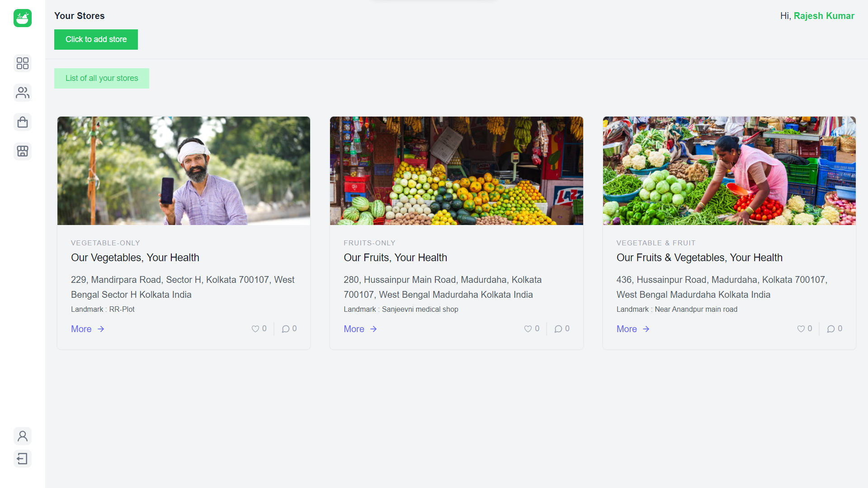The width and height of the screenshot is (868, 488).
Task: Click the Rajesh Kumar username link
Action: coord(824,16)
